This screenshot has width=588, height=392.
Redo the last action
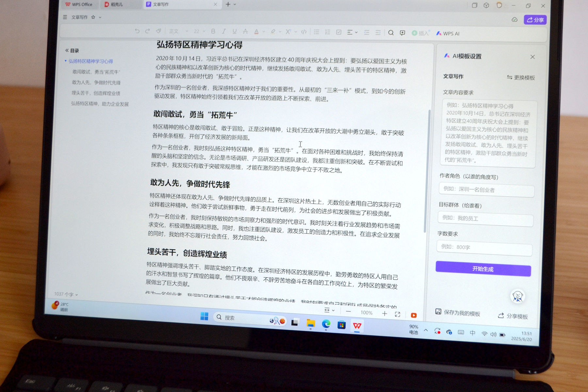147,31
